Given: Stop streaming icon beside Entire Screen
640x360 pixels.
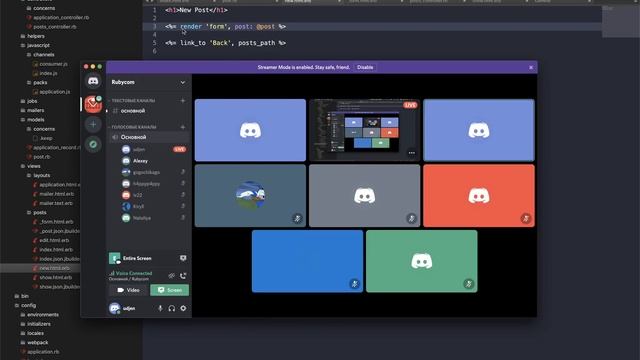Looking at the screenshot, I should 183,258.
